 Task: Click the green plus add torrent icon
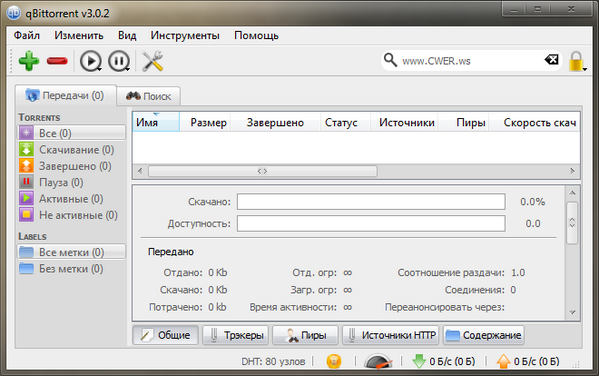(x=29, y=61)
